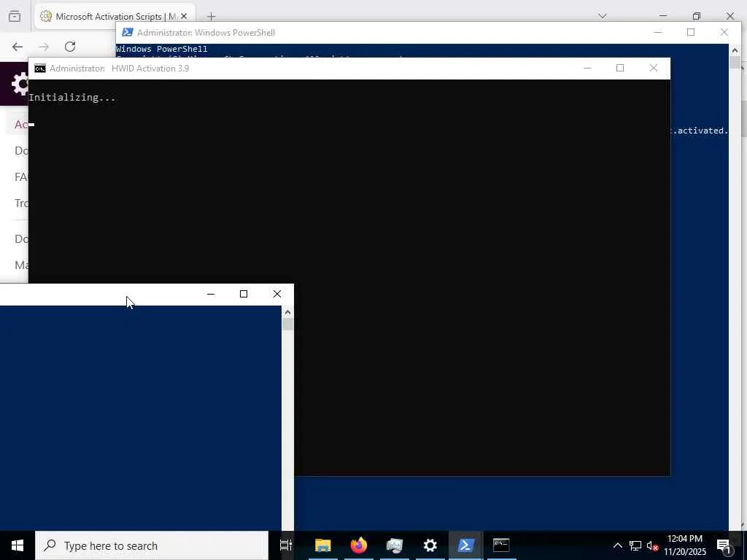The width and height of the screenshot is (747, 560).
Task: Minimize the small blue front window
Action: click(211, 295)
